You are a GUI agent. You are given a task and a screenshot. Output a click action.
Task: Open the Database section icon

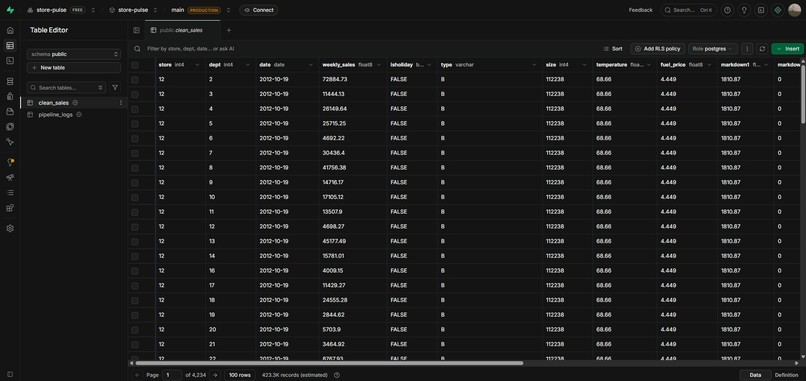pos(10,81)
